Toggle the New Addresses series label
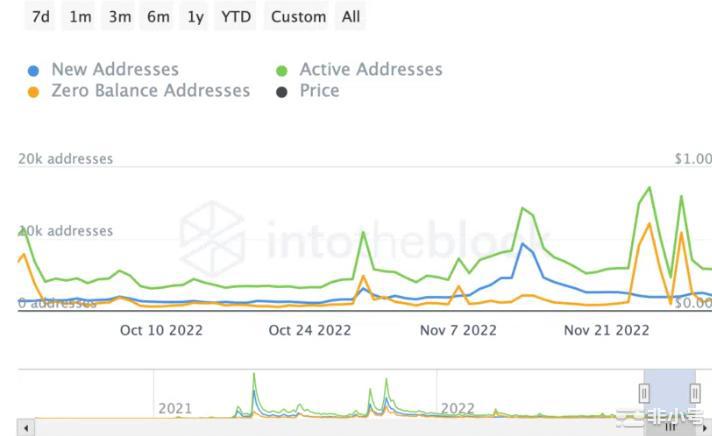Screen dimensions: 712x436 click(115, 70)
